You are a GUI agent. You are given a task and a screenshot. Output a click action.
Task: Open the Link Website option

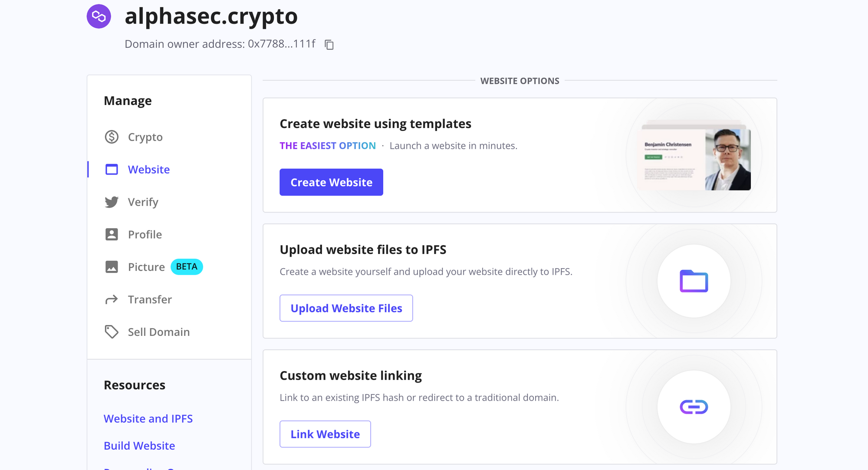[x=325, y=434]
